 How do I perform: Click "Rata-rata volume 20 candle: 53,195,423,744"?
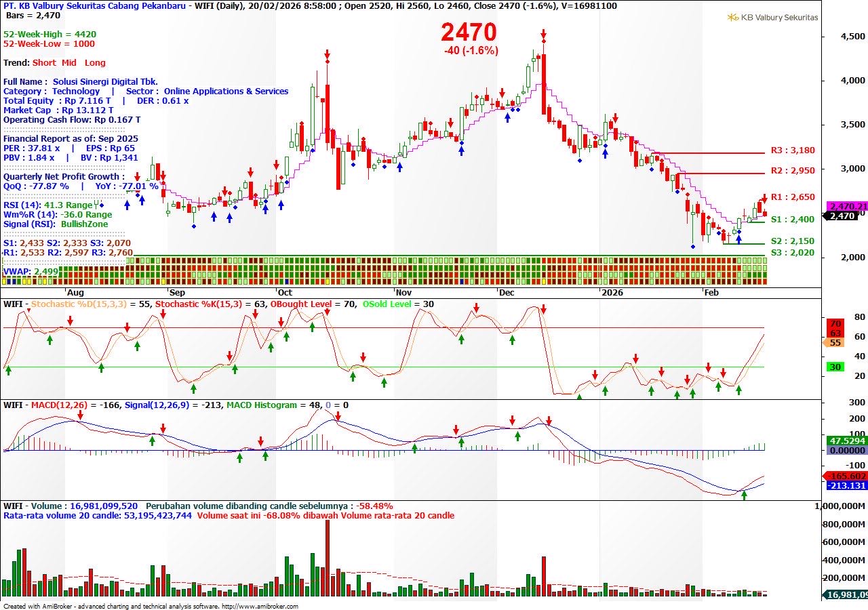click(98, 515)
